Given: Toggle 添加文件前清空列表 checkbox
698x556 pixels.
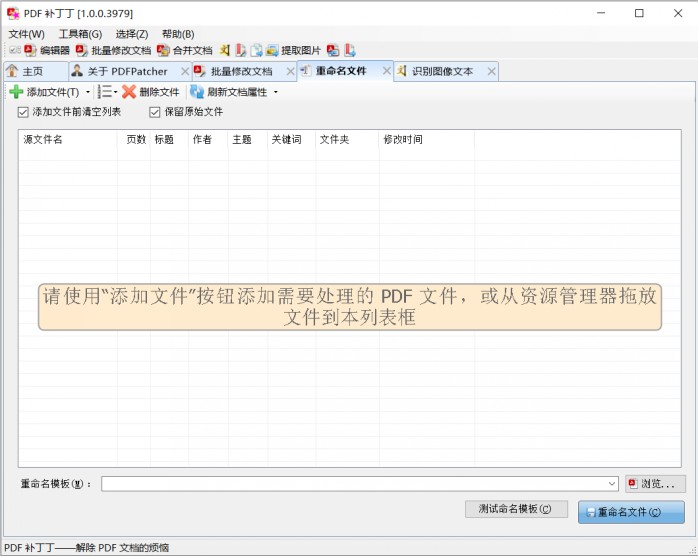Looking at the screenshot, I should coord(23,112).
